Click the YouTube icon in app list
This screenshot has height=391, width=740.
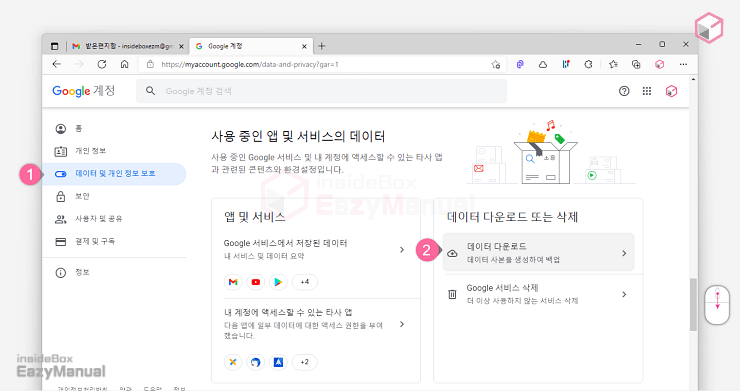pyautogui.click(x=256, y=282)
